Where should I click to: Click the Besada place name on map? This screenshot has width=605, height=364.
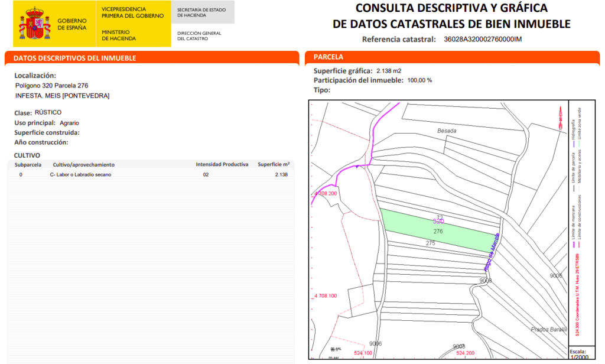(447, 131)
